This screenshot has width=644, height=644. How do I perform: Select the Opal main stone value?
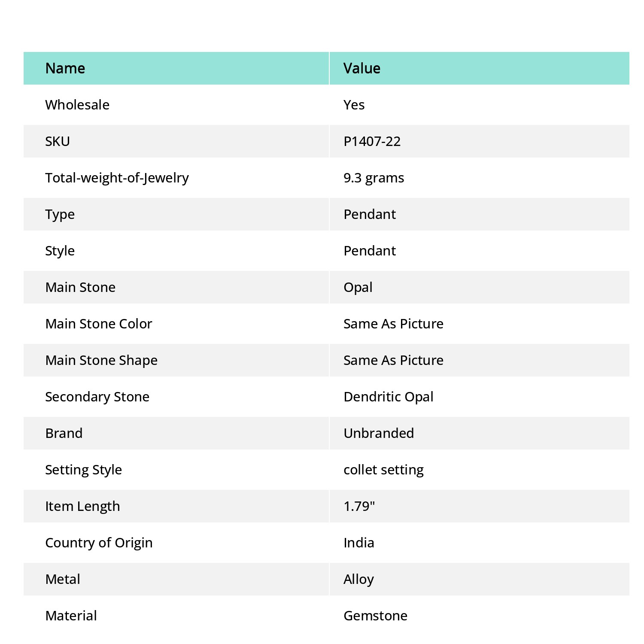358,288
